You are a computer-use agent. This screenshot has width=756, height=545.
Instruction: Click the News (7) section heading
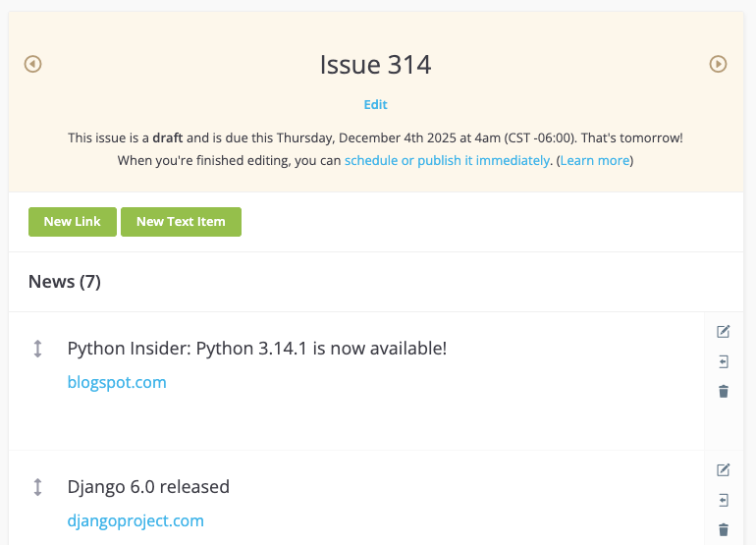coord(65,282)
